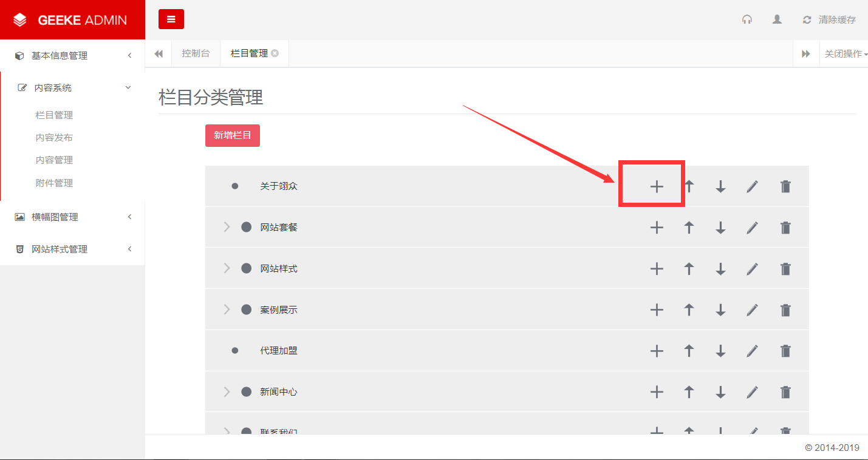868x460 pixels.
Task: Select the 代理加盟 row name
Action: coord(279,351)
